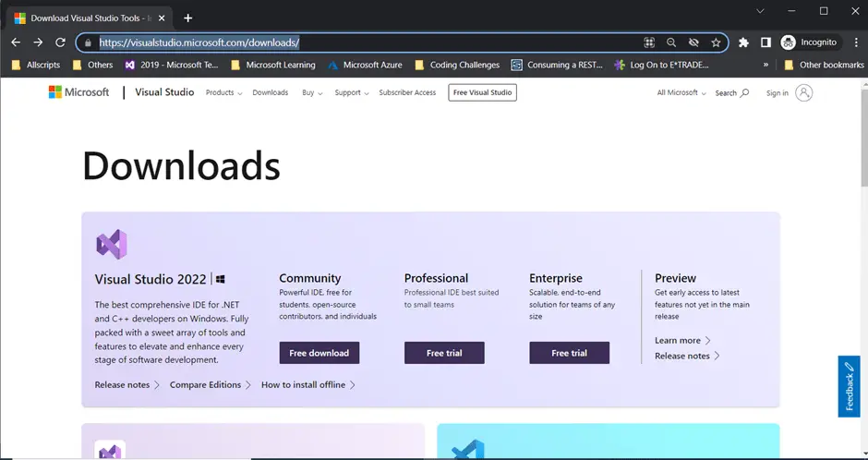868x460 pixels.
Task: Open the Coding Challenges bookmark folder
Action: [x=457, y=65]
